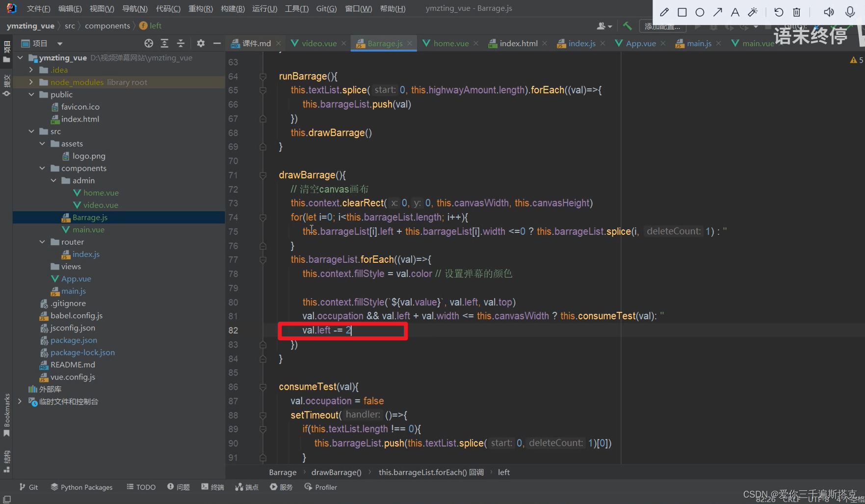The image size is (865, 504).
Task: Fold the for loop at line 74
Action: coord(263,217)
